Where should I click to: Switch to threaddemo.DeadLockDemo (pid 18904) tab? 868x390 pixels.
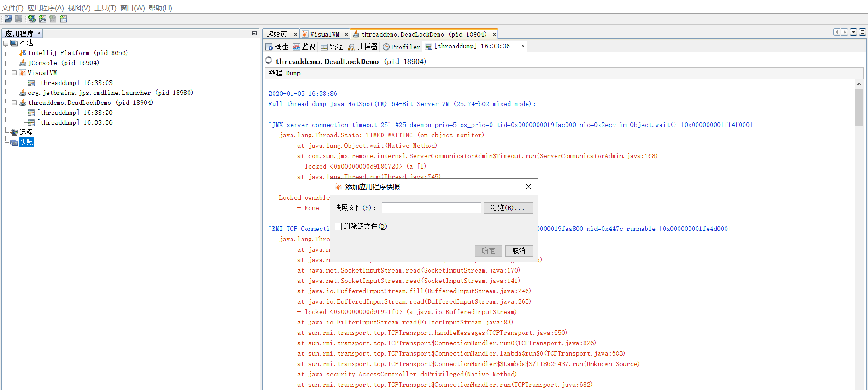[x=424, y=34]
